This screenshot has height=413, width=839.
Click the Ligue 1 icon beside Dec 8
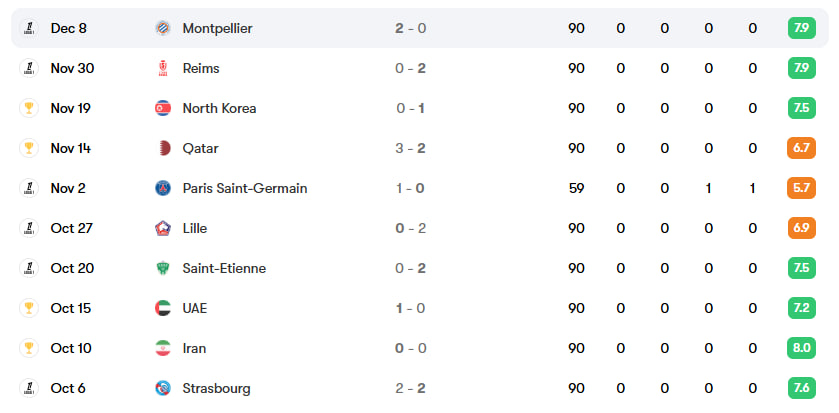29,28
